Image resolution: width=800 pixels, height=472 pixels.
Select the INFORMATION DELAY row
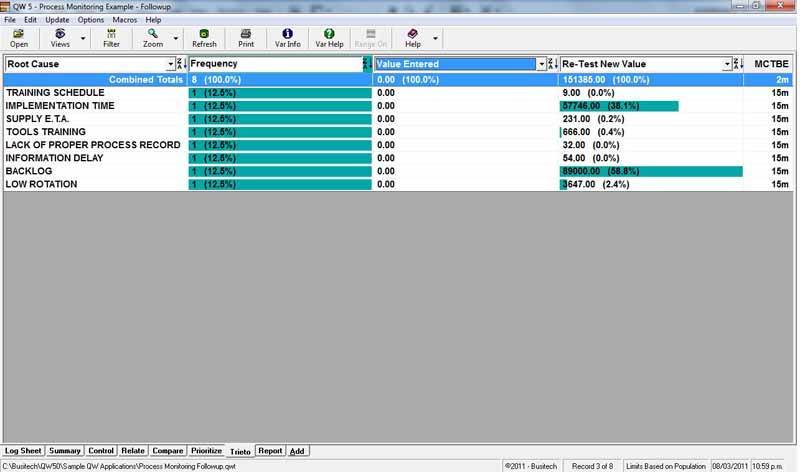pos(398,158)
